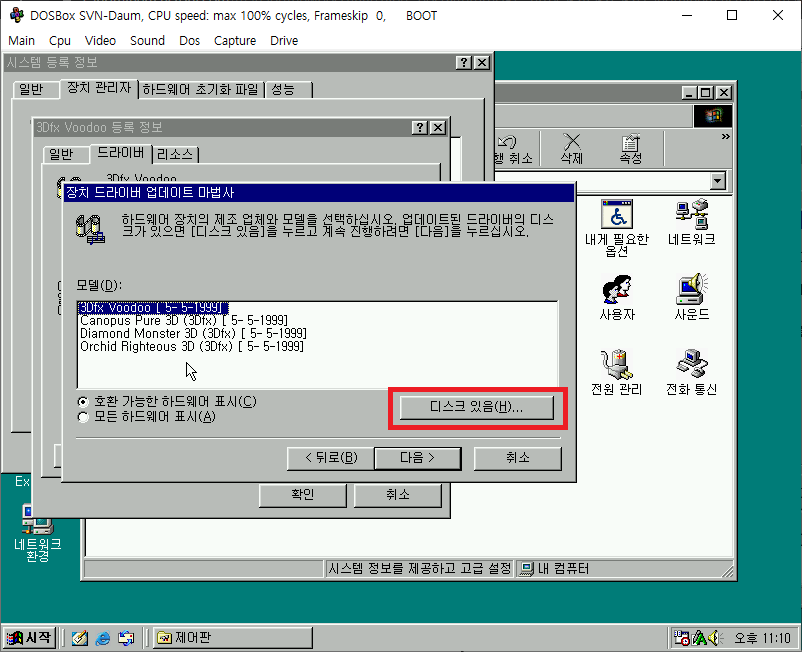Switch to Device Manager (장치 관리자) tab
Screen dimensions: 802x652
(x=99, y=88)
